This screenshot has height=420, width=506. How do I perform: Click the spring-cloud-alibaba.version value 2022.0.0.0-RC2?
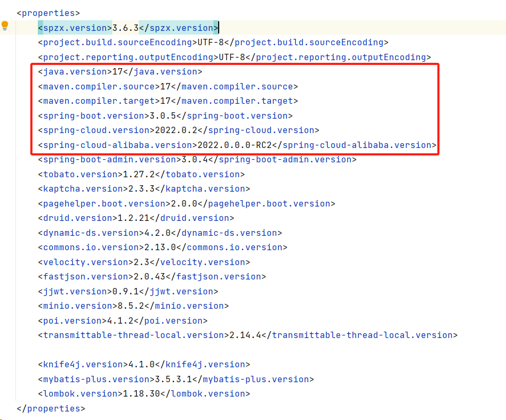point(235,145)
